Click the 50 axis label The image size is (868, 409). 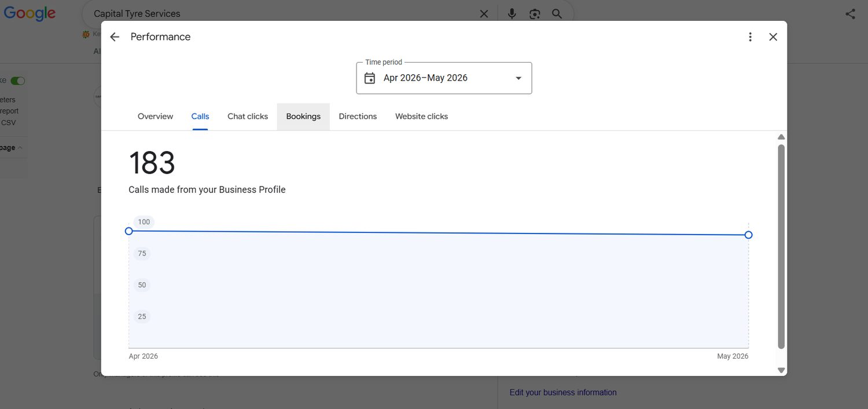click(142, 285)
